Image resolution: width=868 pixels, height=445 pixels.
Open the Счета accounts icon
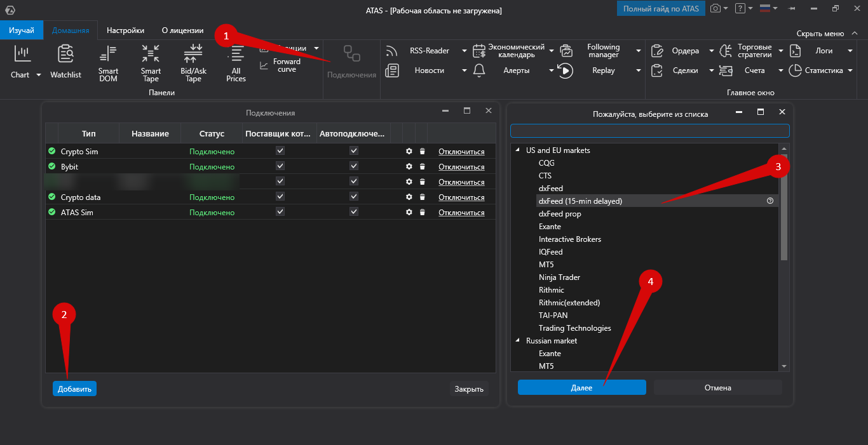coord(726,70)
